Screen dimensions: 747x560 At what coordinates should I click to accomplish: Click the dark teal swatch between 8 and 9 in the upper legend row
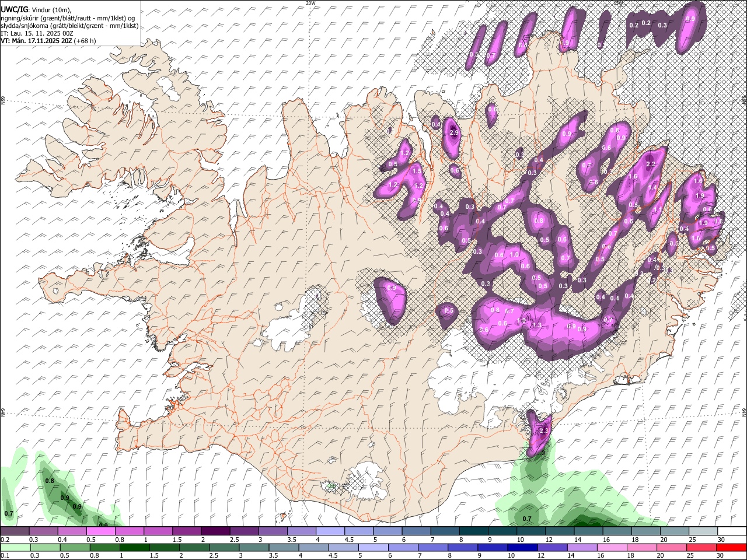473,531
